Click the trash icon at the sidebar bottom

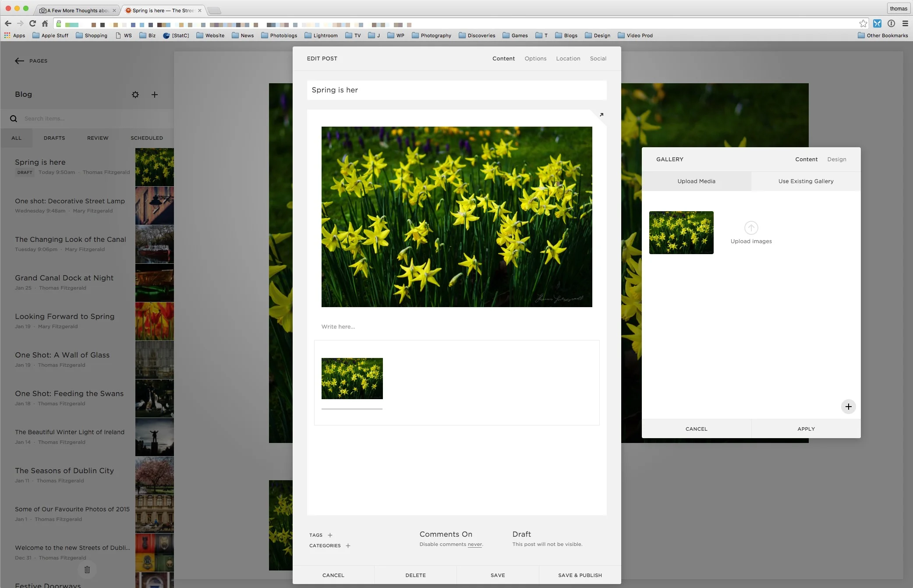(87, 570)
